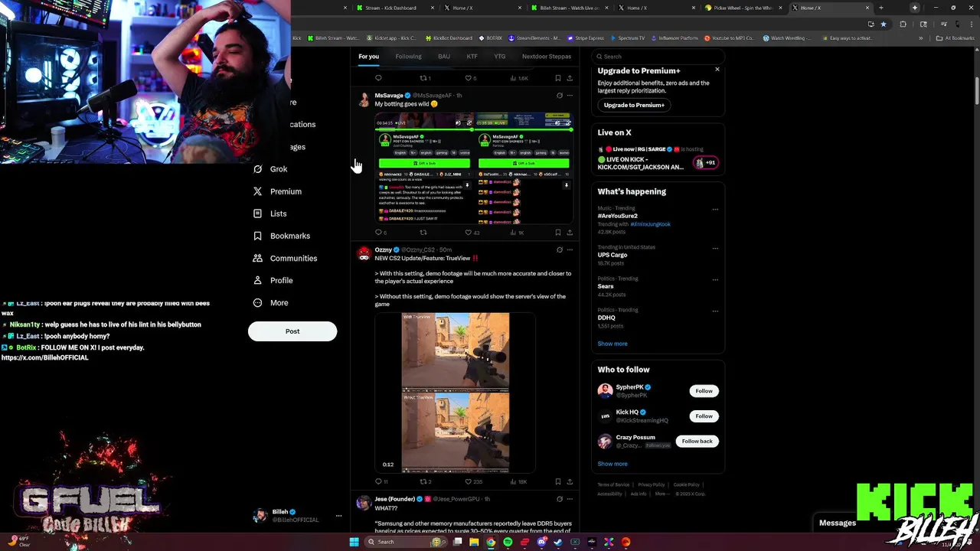
Task: Open the #AreYouSure2 trending topic
Action: click(618, 216)
